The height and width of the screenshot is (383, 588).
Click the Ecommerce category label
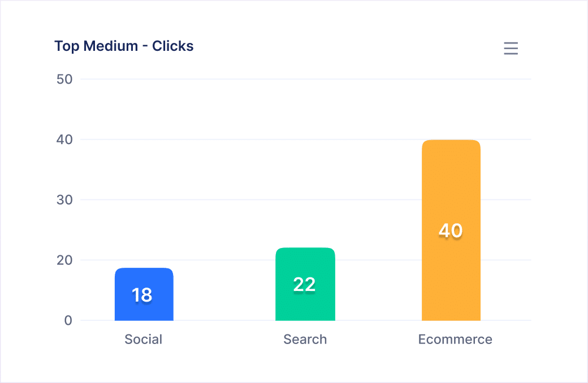pos(455,339)
